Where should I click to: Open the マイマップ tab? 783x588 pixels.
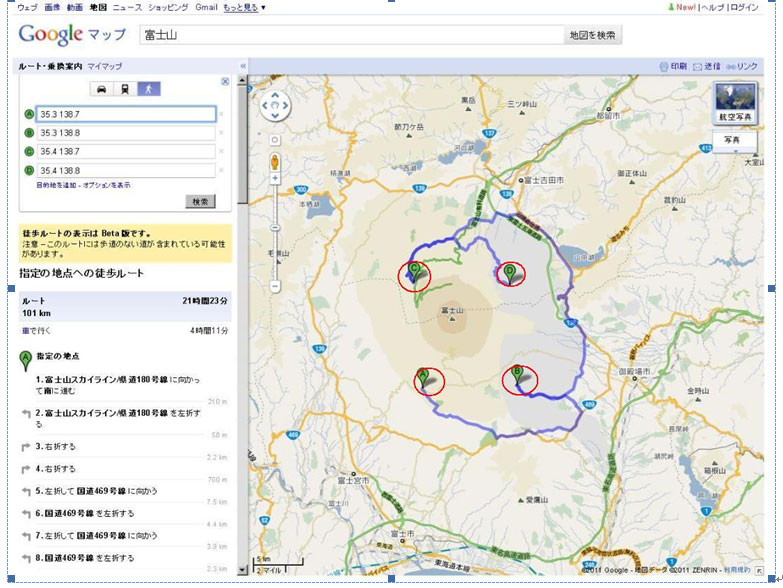coord(105,66)
